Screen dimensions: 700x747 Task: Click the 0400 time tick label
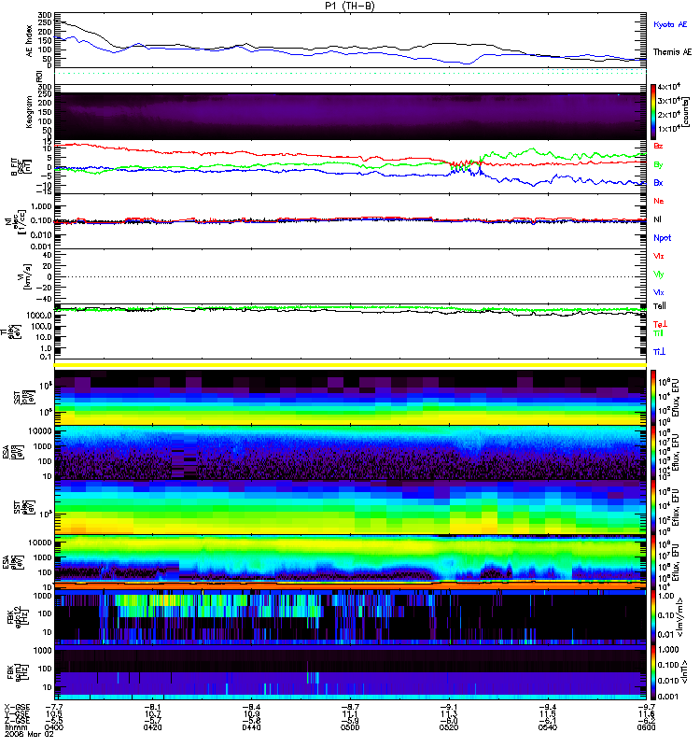[x=54, y=727]
